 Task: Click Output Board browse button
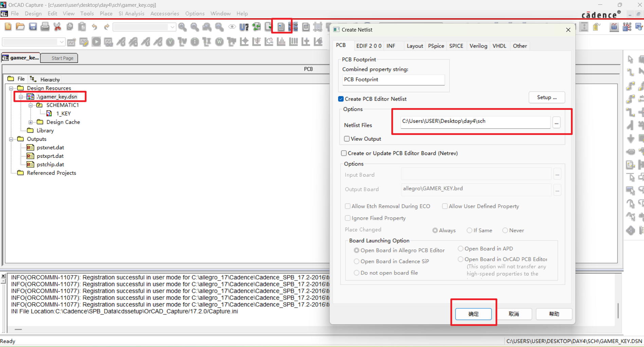557,190
